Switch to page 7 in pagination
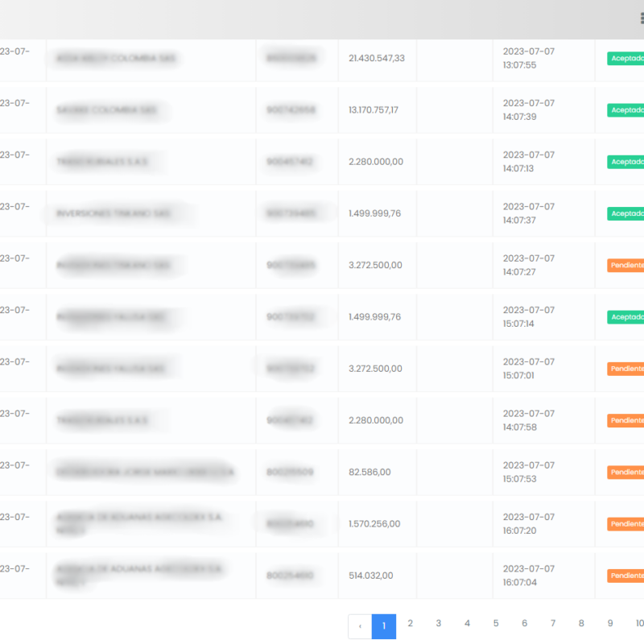This screenshot has width=644, height=644. (553, 624)
